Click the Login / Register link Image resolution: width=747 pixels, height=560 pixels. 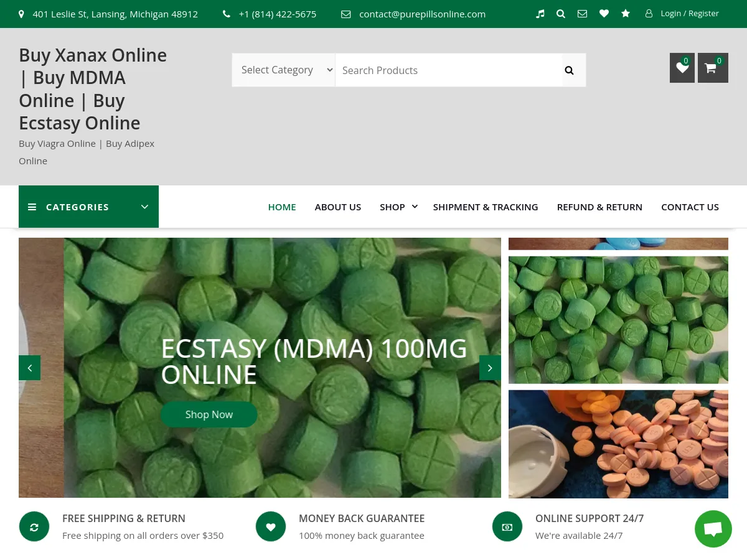tap(689, 14)
